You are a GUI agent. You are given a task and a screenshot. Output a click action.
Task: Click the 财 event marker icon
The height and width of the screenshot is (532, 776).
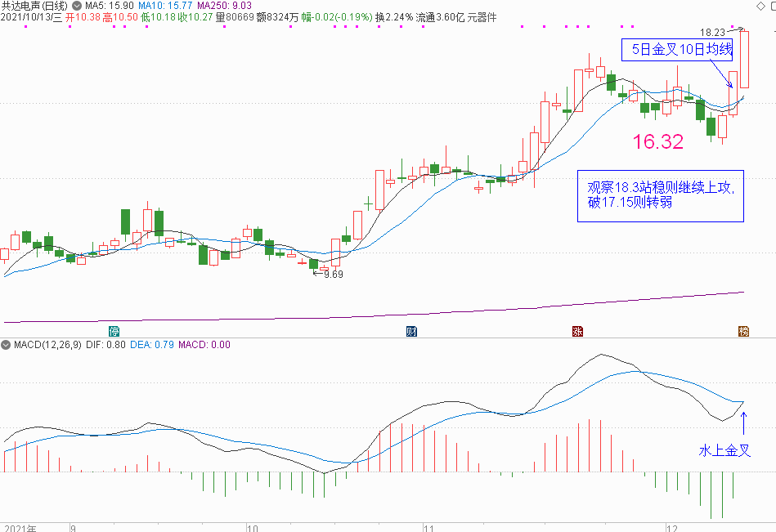point(411,331)
